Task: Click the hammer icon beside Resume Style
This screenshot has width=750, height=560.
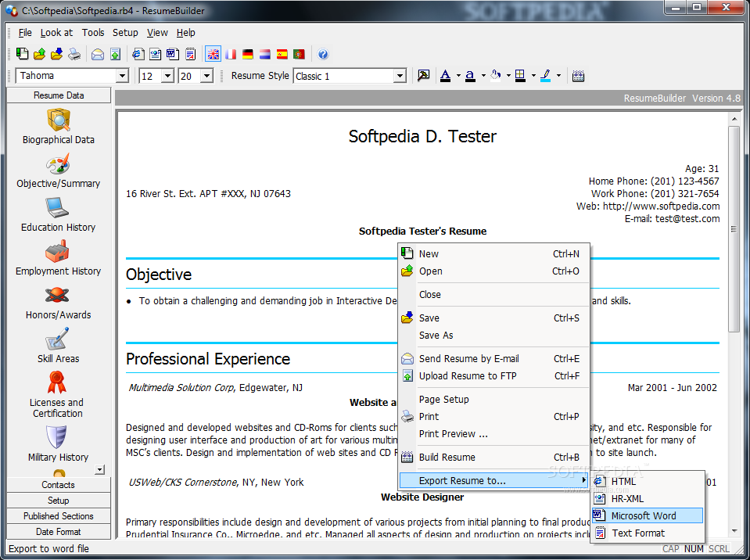Action: click(423, 76)
